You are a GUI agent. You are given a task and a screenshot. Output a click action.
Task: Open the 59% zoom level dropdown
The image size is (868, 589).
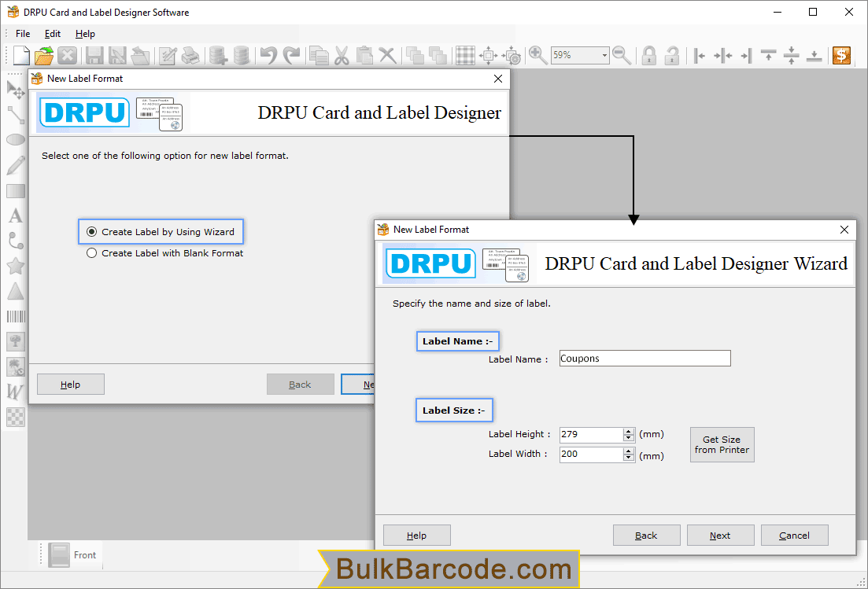[604, 55]
